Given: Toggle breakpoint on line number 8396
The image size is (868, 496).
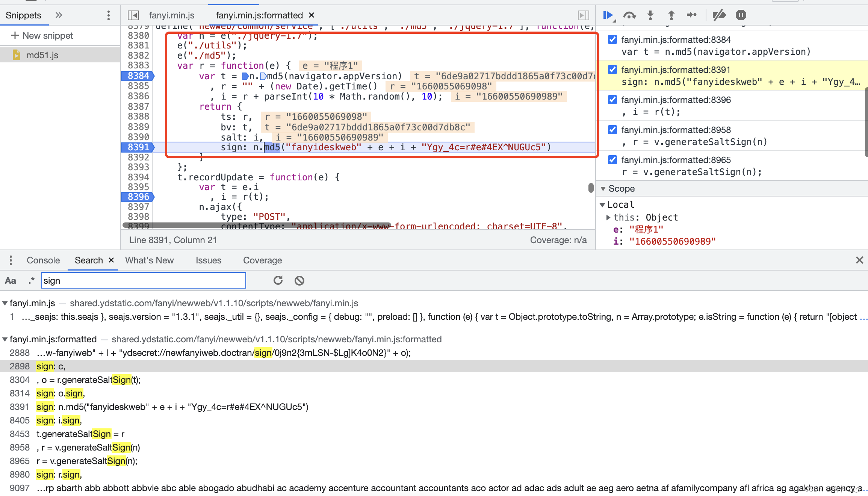Looking at the screenshot, I should (x=138, y=197).
